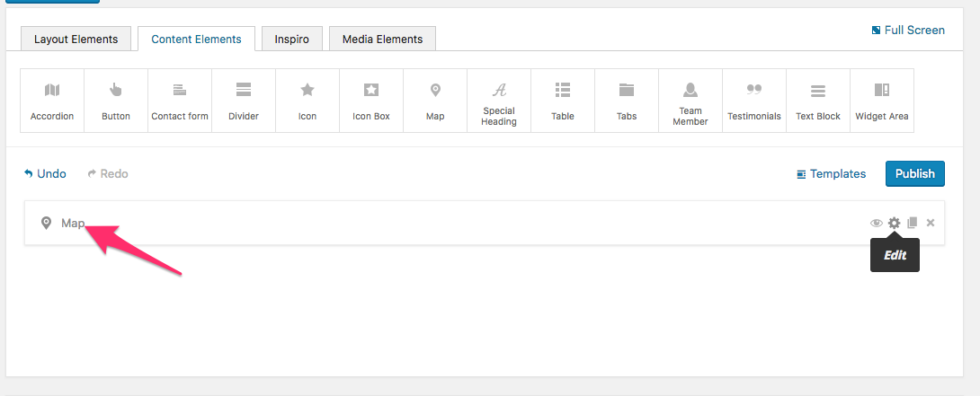Insert the Map element from toolbar
The height and width of the screenshot is (396, 980).
pos(435,101)
